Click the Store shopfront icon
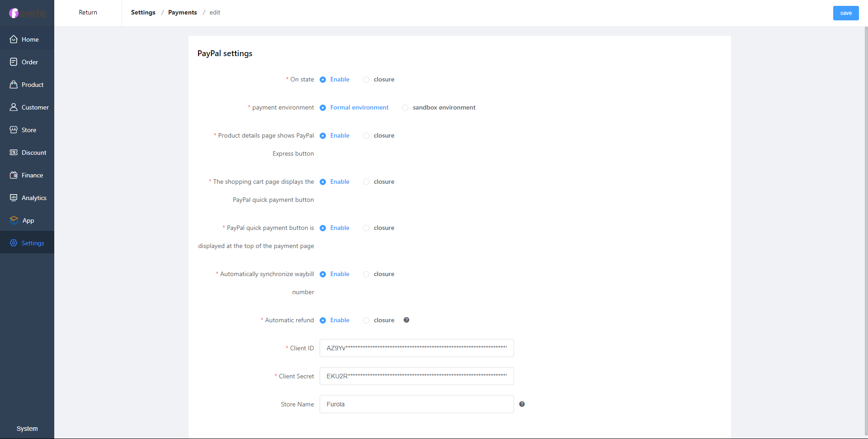868x439 pixels. [14, 130]
